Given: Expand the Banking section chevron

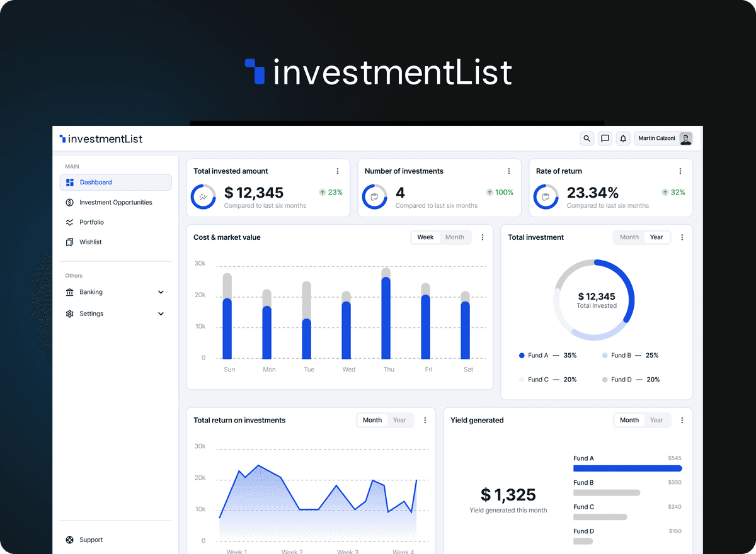Looking at the screenshot, I should pos(161,292).
